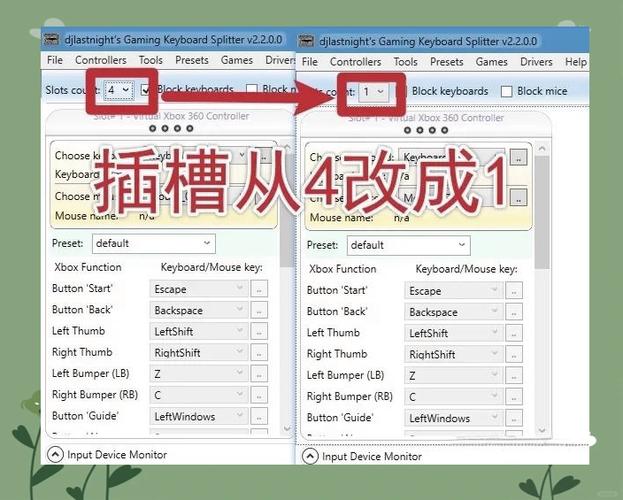
Task: Click '..' button for Left Thumb in left window
Action: tap(259, 331)
